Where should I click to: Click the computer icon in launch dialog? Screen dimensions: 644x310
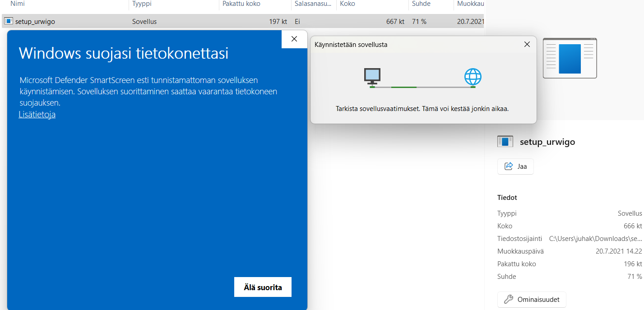372,76
